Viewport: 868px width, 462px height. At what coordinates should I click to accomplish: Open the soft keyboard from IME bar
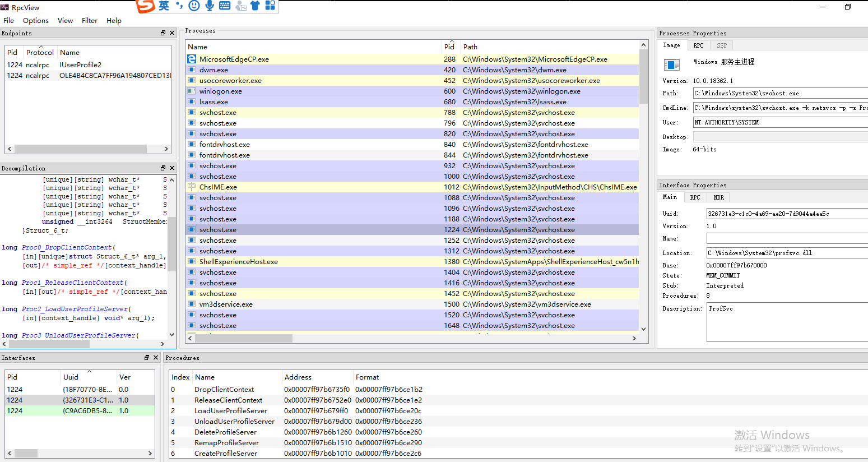(225, 6)
